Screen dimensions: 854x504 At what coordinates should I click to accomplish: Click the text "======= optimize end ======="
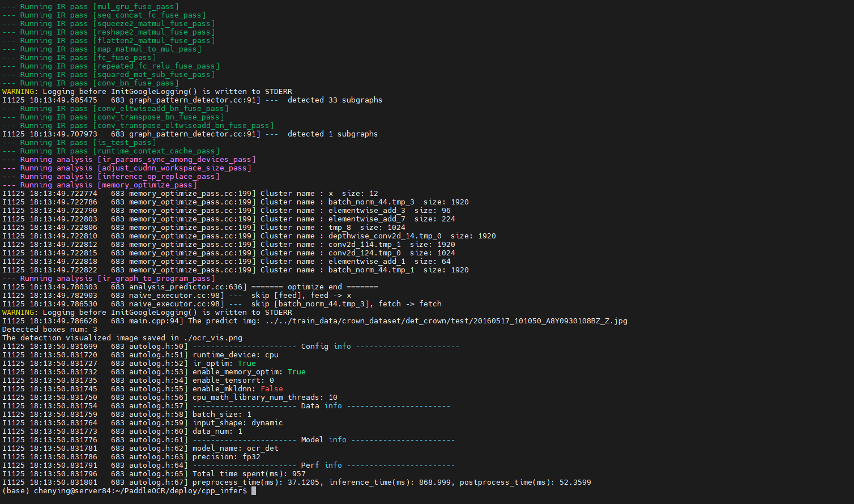tap(315, 287)
